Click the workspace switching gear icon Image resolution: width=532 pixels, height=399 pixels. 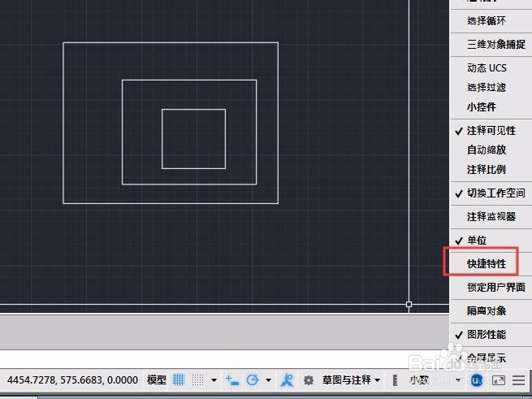coord(308,380)
